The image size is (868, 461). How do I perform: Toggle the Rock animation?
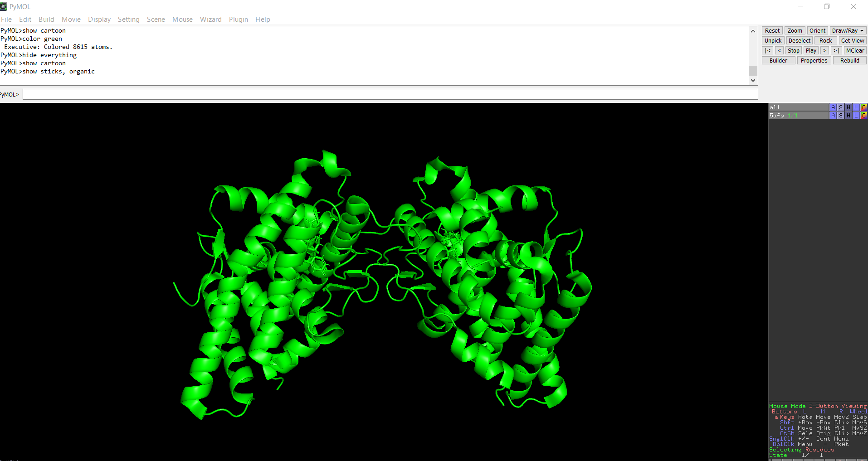pos(826,41)
